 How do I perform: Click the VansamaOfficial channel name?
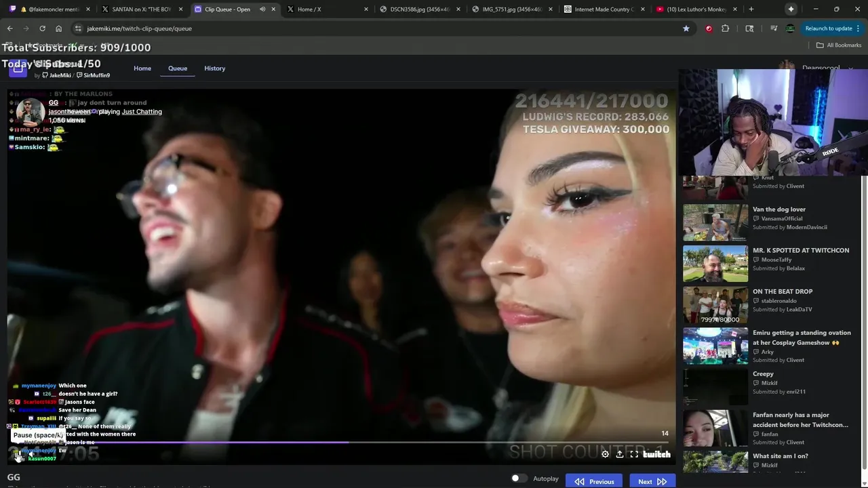tap(782, 218)
